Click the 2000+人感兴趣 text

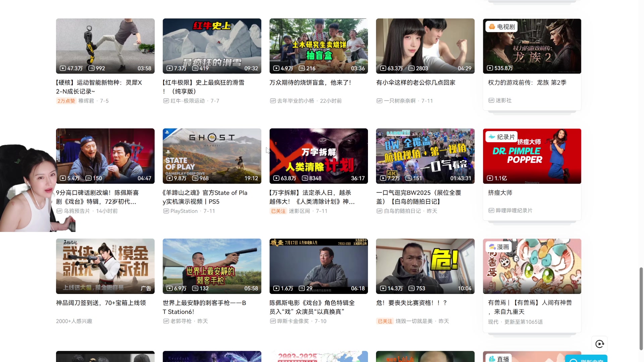[x=74, y=321]
